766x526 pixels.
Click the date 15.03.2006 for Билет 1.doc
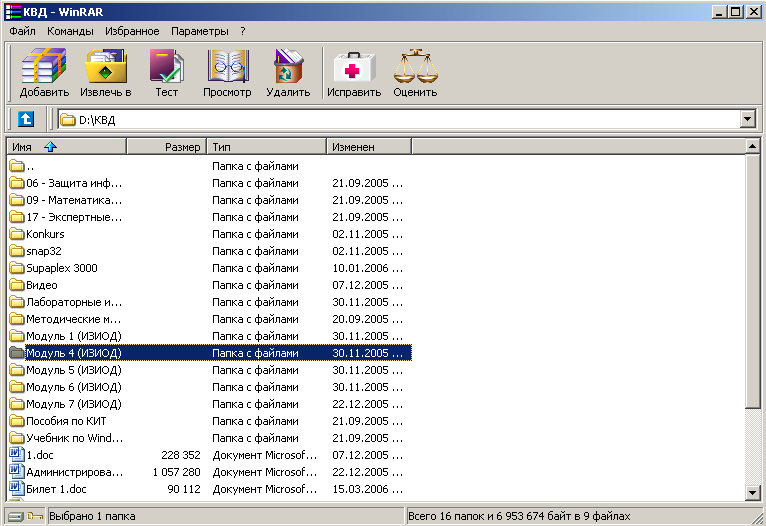click(361, 489)
